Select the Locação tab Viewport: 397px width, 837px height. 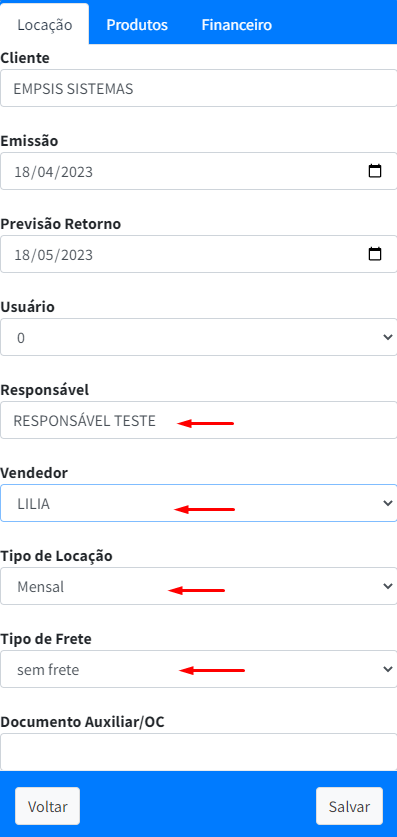coord(45,25)
